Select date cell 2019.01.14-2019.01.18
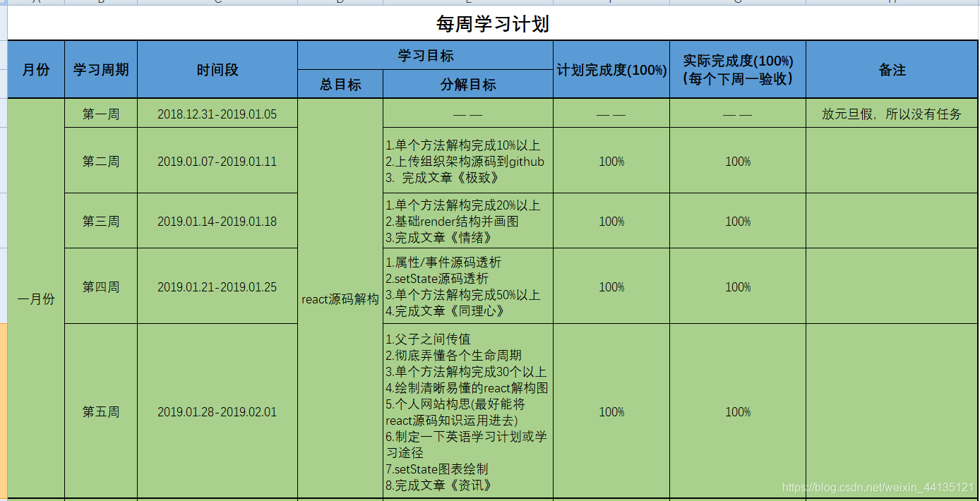The image size is (980, 501). (x=217, y=221)
